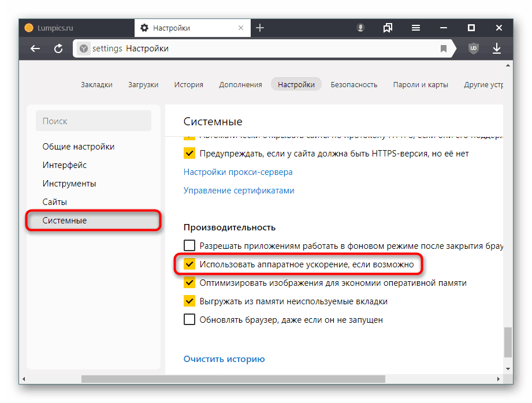This screenshot has height=403, width=532.
Task: Click the profile avatar icon in the title bar
Action: [x=360, y=28]
